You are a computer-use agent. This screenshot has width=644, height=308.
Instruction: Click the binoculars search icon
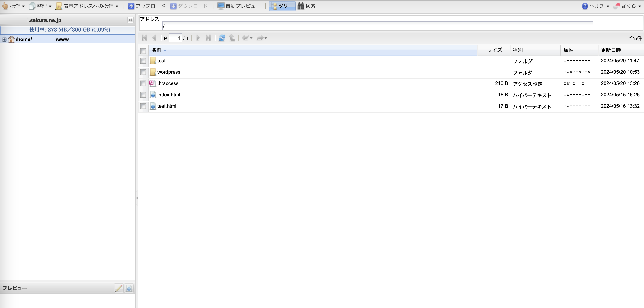click(301, 6)
